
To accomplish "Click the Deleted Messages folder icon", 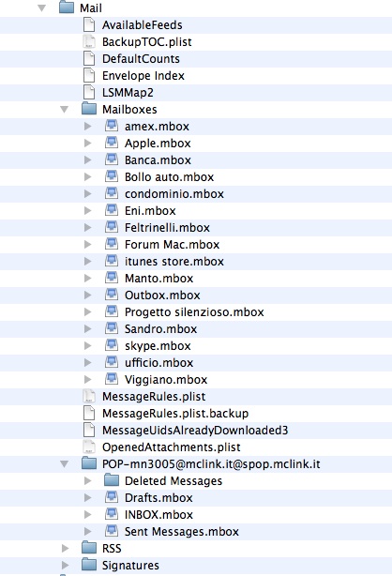I will 112,480.
